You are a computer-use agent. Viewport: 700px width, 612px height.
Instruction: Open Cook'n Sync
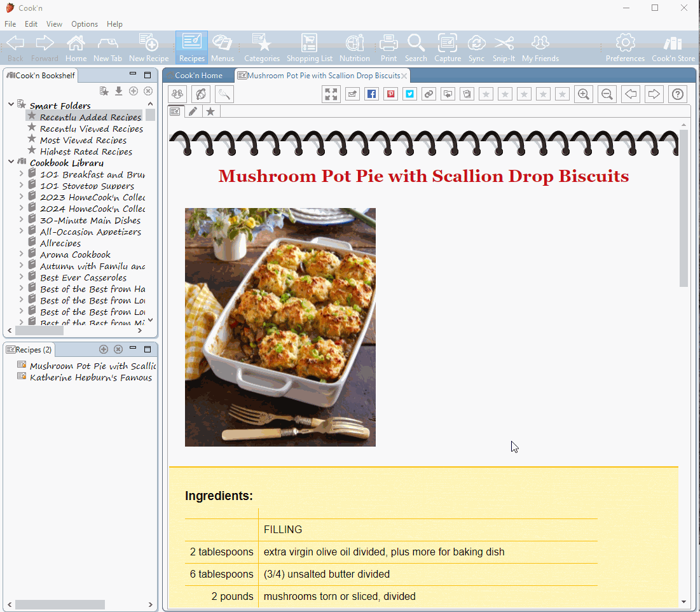[476, 48]
